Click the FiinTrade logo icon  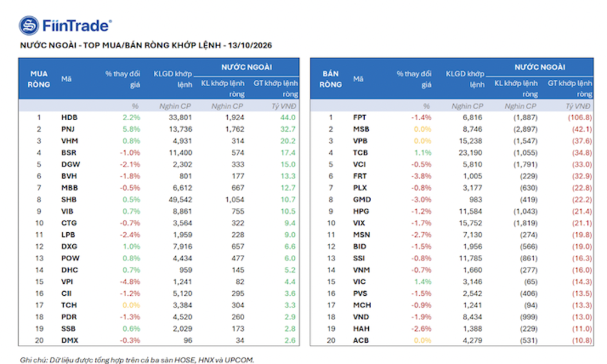pos(29,26)
